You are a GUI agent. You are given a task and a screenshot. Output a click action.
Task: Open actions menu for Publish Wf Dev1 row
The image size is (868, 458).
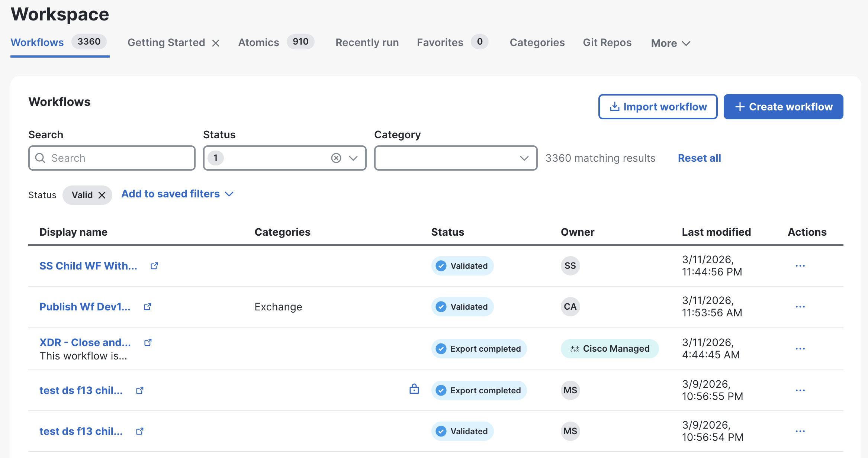tap(800, 307)
